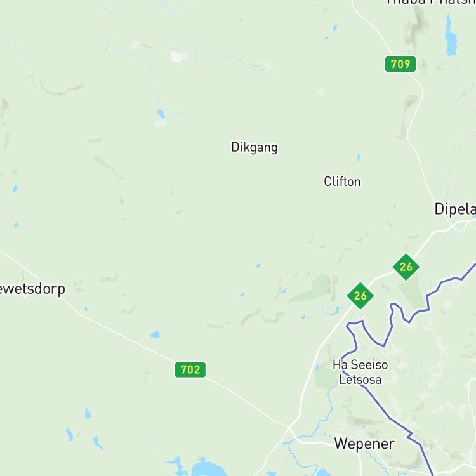Image resolution: width=476 pixels, height=476 pixels.
Task: Click the large lake southwest of Wepener
Action: point(209,468)
